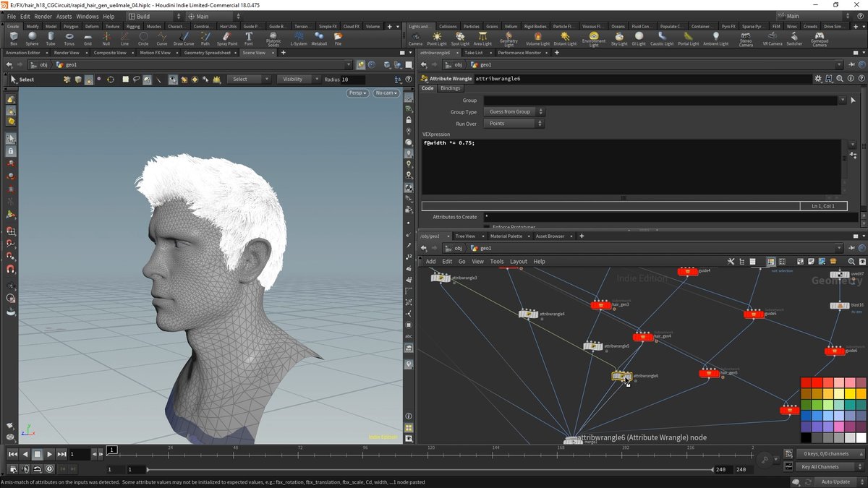Expand the Group Type dropdown

(514, 112)
